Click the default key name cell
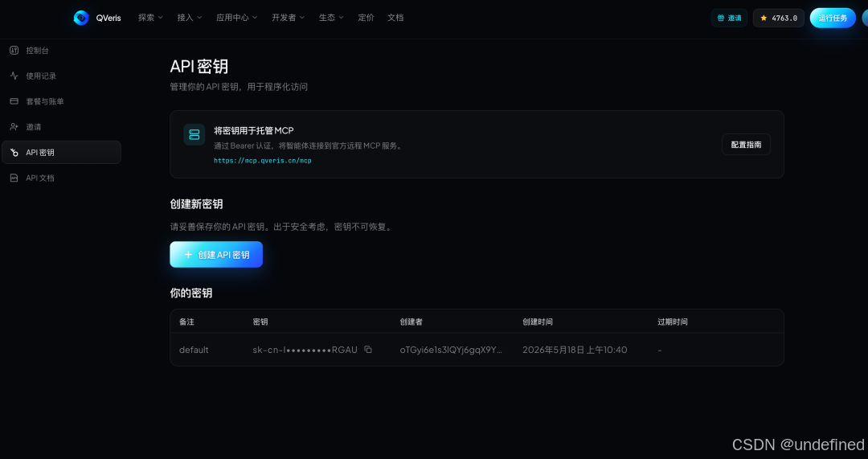This screenshot has height=459, width=868. (x=194, y=350)
